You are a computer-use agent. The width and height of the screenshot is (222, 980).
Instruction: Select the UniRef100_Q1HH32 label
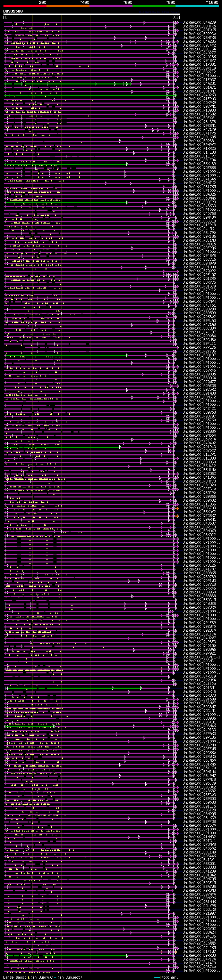point(199,837)
